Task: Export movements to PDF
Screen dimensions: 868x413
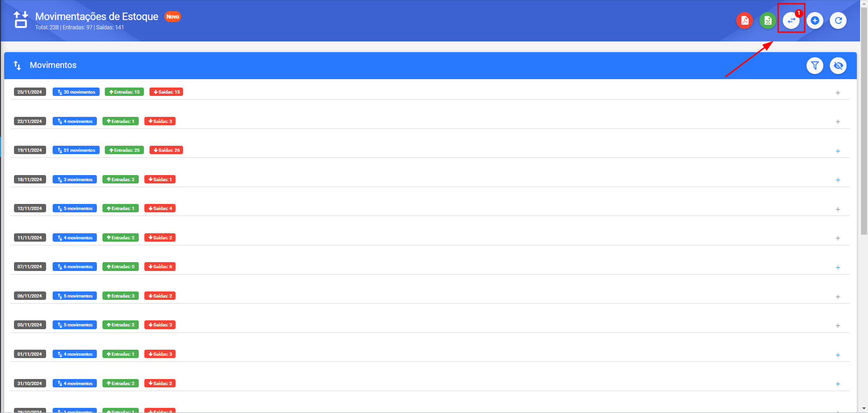Action: point(745,20)
